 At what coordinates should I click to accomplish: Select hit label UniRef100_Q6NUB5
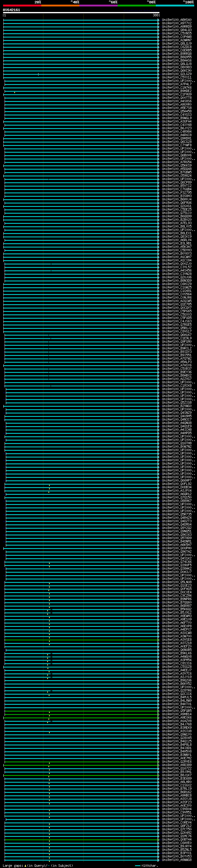pos(177,650)
